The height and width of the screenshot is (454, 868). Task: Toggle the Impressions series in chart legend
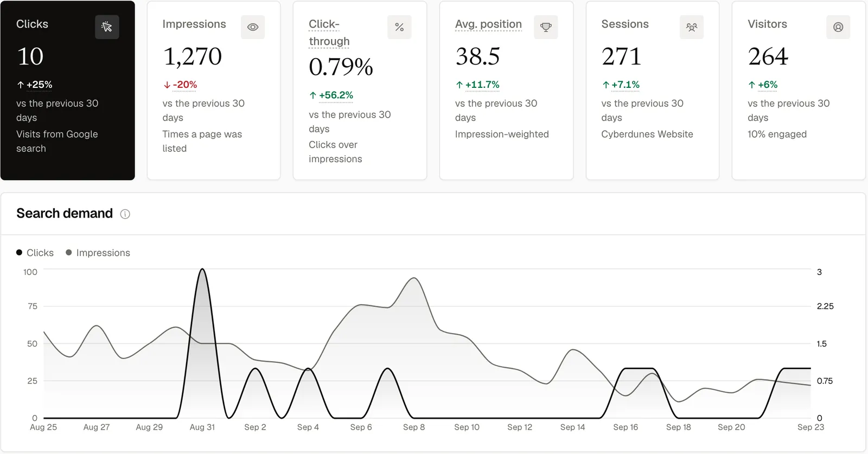[98, 253]
